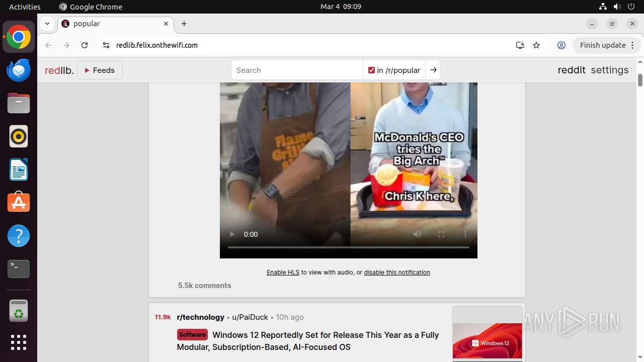The width and height of the screenshot is (644, 362).
Task: Open the reddit link in header
Action: 572,70
